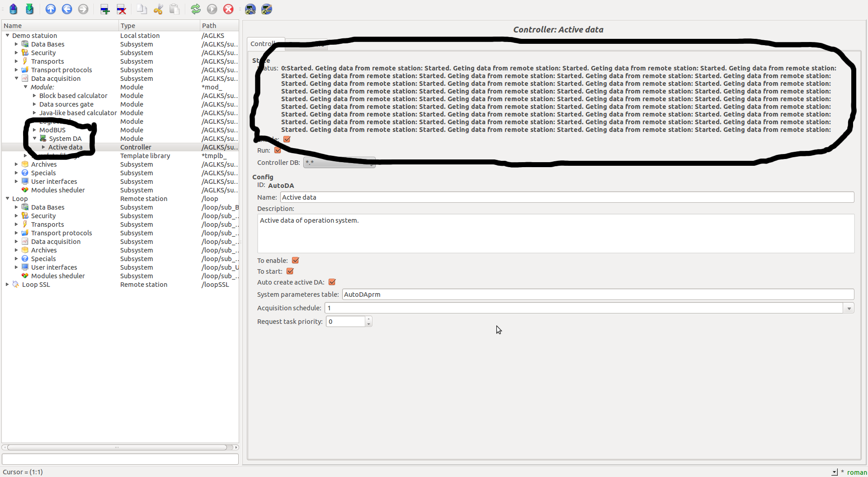Screen dimensions: 868x477
Task: Click the add item icon
Action: pos(105,9)
